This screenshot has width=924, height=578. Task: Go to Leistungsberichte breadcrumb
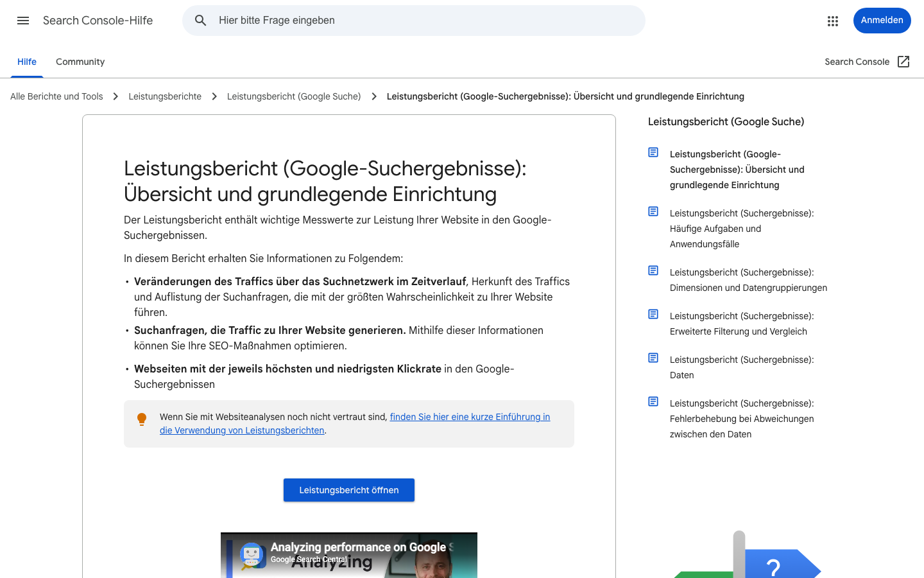click(x=165, y=96)
